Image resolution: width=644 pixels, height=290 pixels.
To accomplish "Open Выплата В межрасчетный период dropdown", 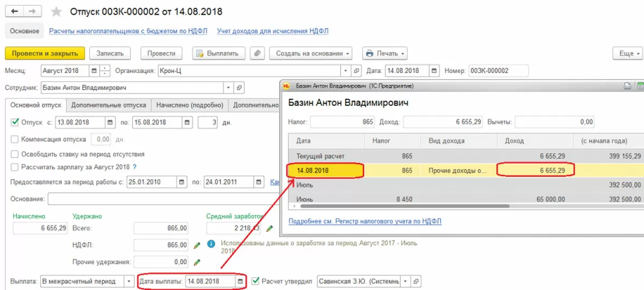I will pos(129,281).
